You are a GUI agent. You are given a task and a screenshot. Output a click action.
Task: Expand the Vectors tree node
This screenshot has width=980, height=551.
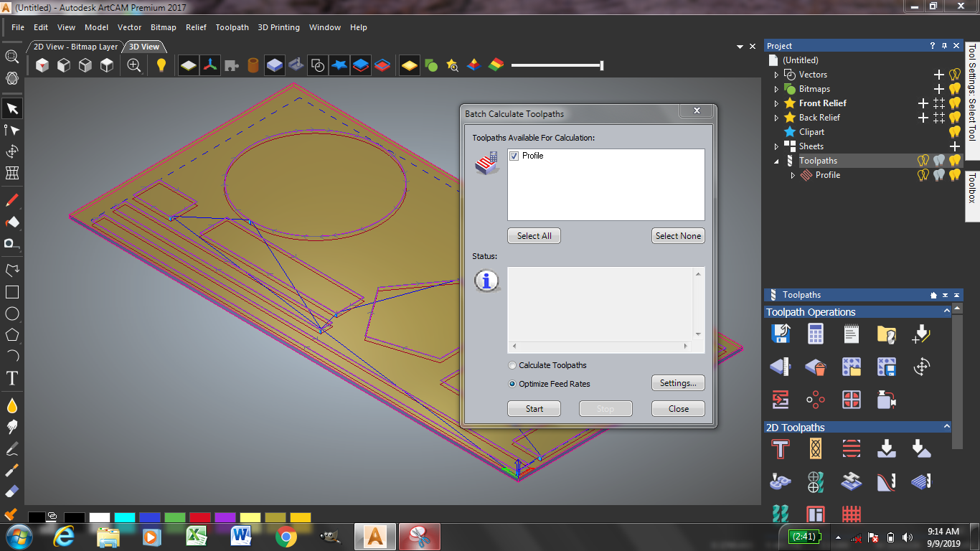[x=776, y=75]
